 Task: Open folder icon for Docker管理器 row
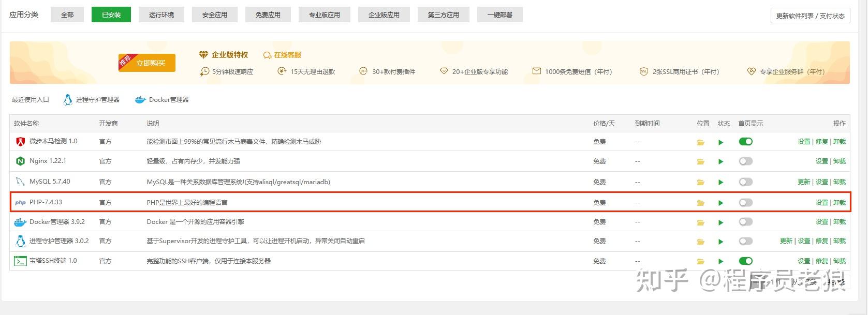coord(700,222)
